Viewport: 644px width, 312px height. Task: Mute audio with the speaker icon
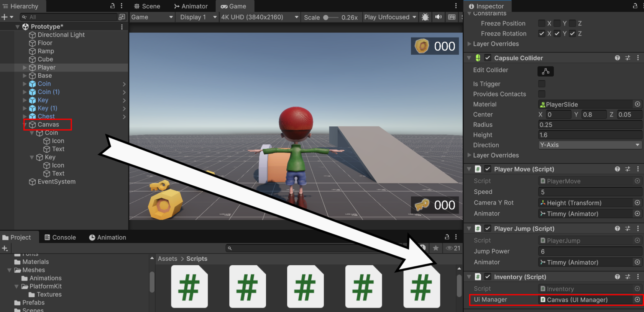(439, 17)
